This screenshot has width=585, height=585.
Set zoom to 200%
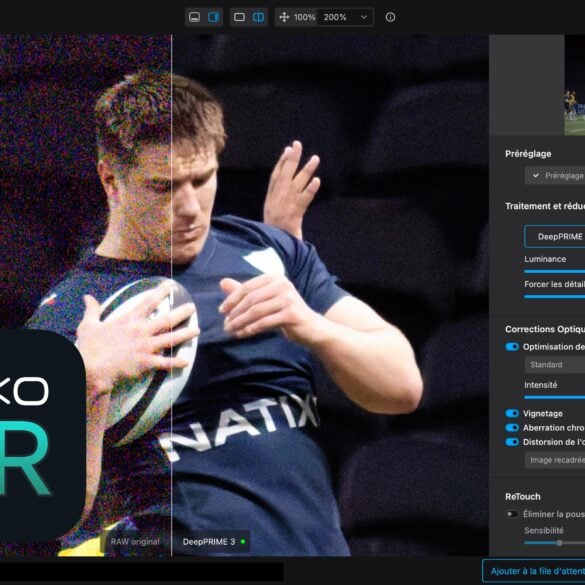click(335, 17)
